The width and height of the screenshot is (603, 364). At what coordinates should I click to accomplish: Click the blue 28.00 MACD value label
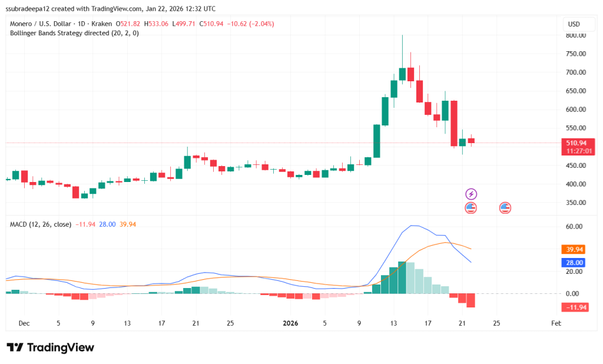pos(574,262)
